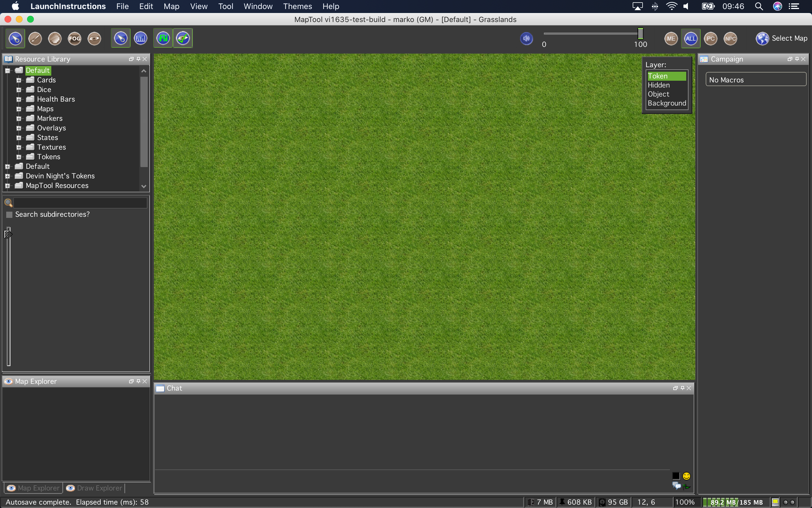Screen dimensions: 812x508
Task: Expand the Overlays folder
Action: click(x=19, y=128)
